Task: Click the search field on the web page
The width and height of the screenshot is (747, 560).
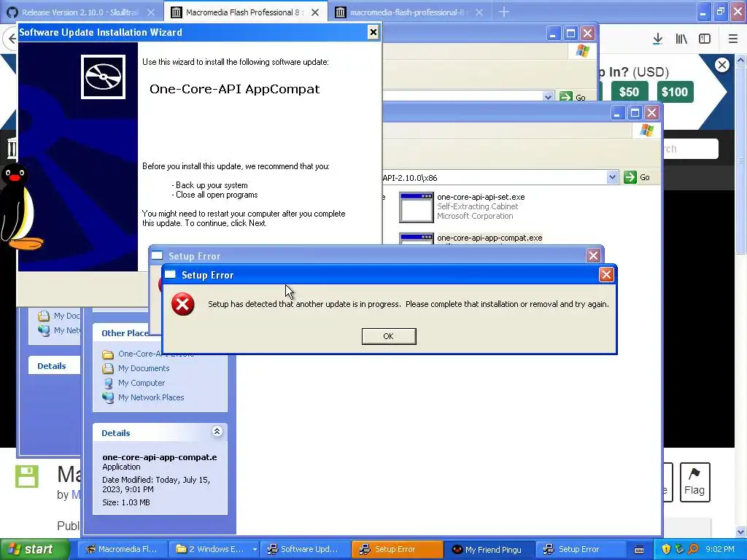Action: (x=691, y=149)
